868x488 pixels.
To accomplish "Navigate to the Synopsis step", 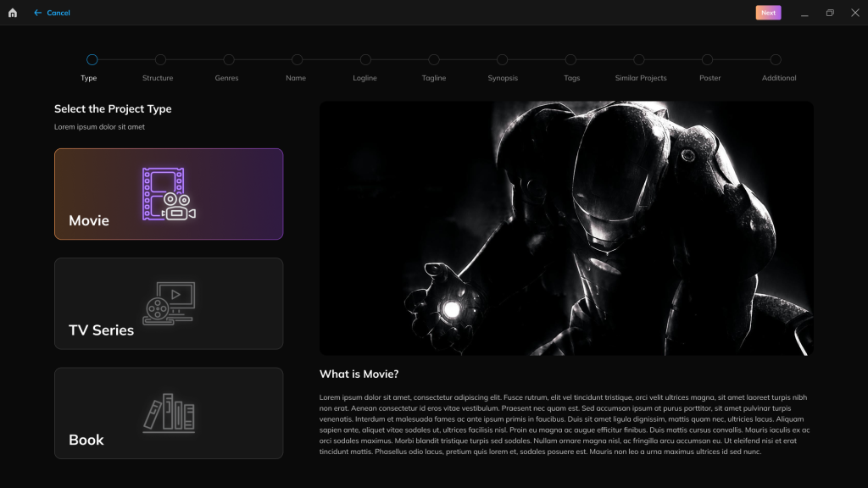I will click(x=502, y=59).
